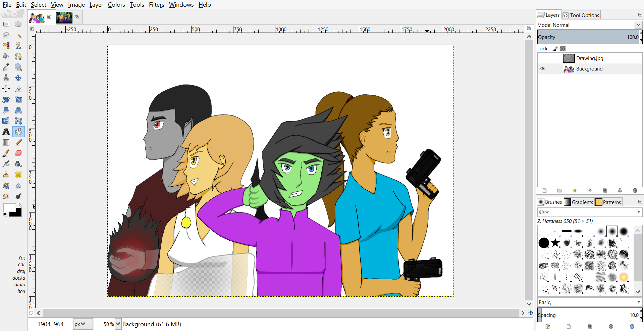This screenshot has width=644, height=331.
Task: Select the Rectangle Select tool
Action: tap(6, 24)
